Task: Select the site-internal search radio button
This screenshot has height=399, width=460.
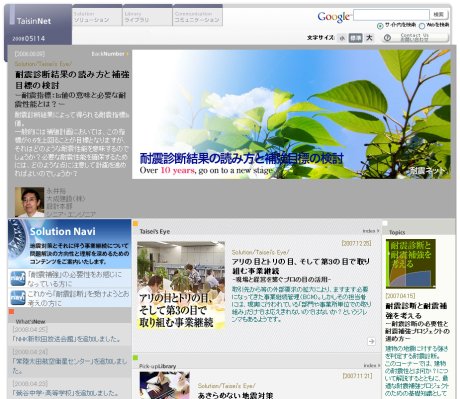Action: tap(380, 26)
